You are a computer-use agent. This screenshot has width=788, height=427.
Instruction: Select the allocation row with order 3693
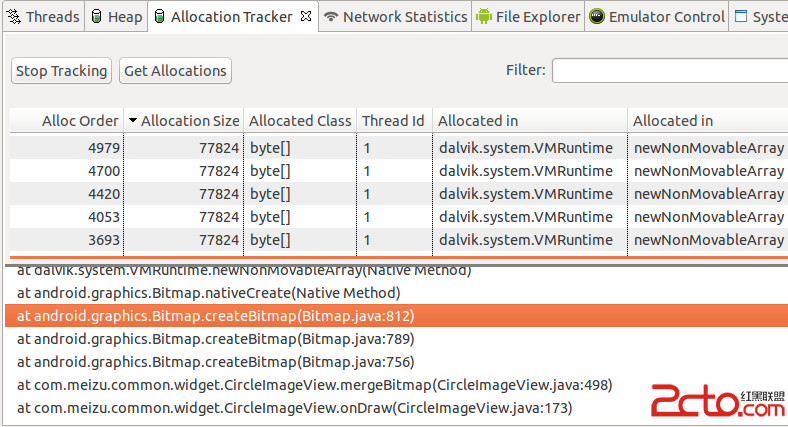[x=399, y=240]
